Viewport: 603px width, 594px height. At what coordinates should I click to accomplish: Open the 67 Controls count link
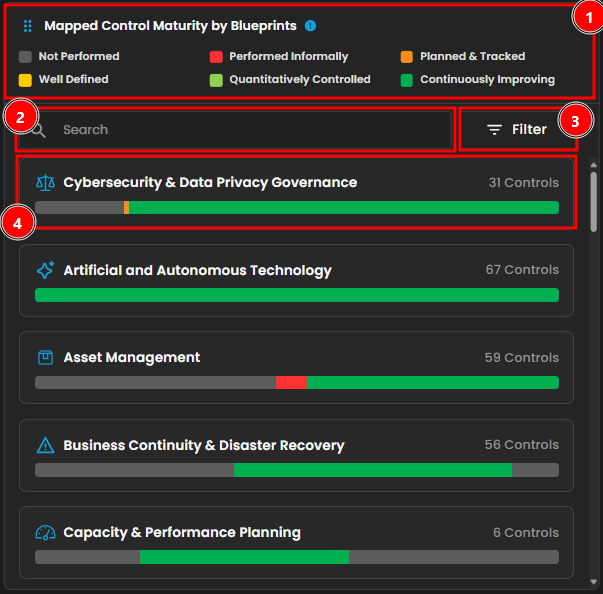pos(522,270)
